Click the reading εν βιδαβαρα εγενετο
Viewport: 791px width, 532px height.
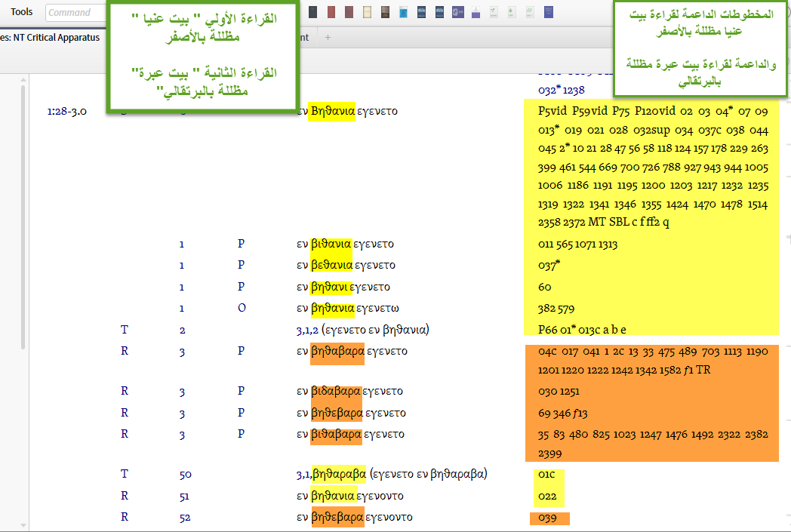click(x=349, y=392)
